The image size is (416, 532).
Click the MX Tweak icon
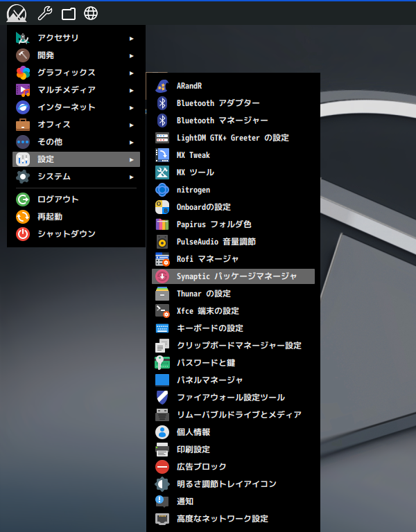[x=162, y=155]
